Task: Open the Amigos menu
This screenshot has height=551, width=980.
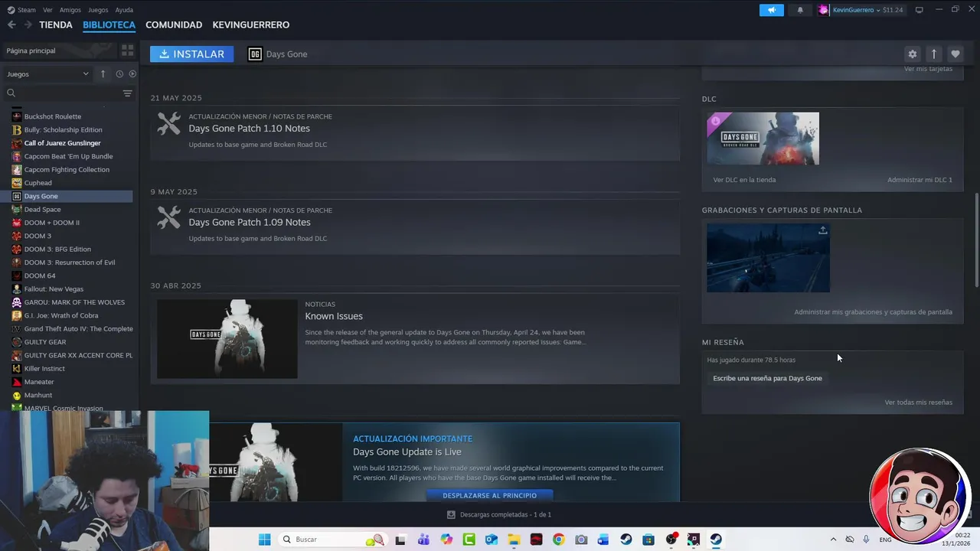Action: (x=70, y=10)
